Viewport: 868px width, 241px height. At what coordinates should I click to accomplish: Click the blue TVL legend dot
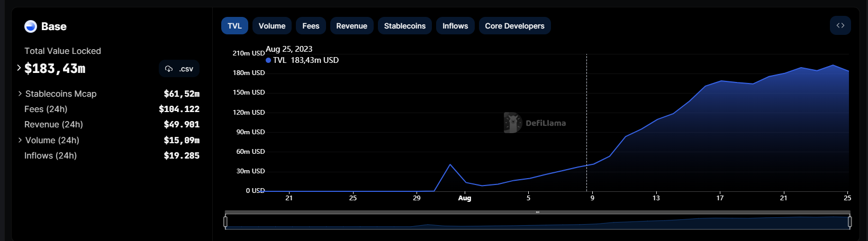point(268,60)
